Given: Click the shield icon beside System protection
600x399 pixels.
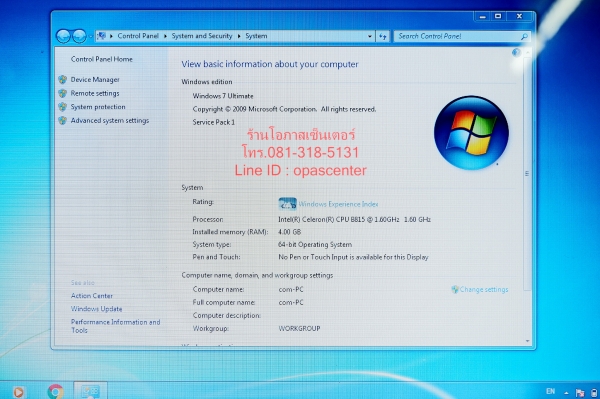Looking at the screenshot, I should coord(63,107).
